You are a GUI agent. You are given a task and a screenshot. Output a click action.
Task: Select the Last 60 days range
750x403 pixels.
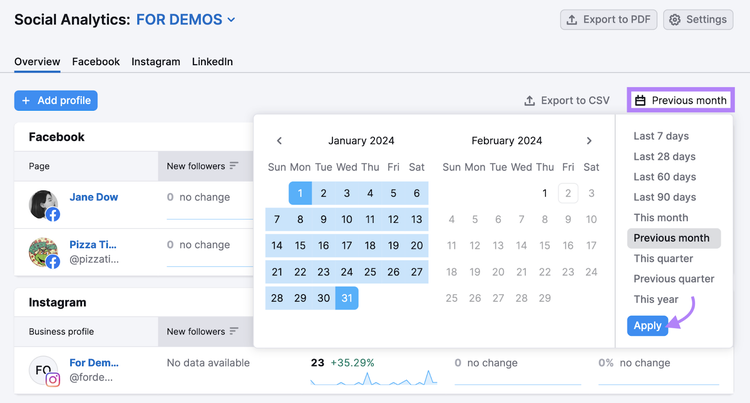[664, 177]
